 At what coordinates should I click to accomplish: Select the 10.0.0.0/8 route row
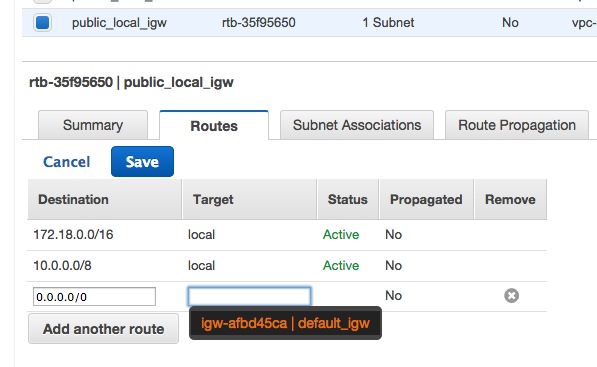point(287,266)
